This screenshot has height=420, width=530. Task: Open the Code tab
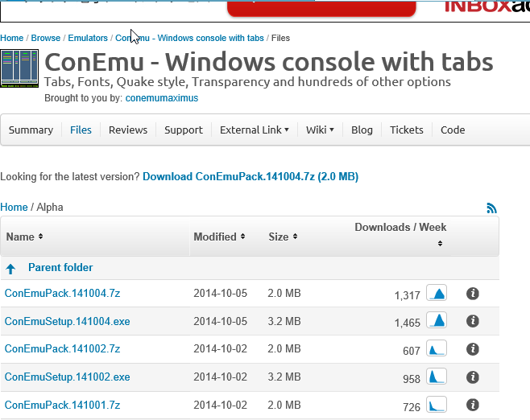tap(453, 130)
